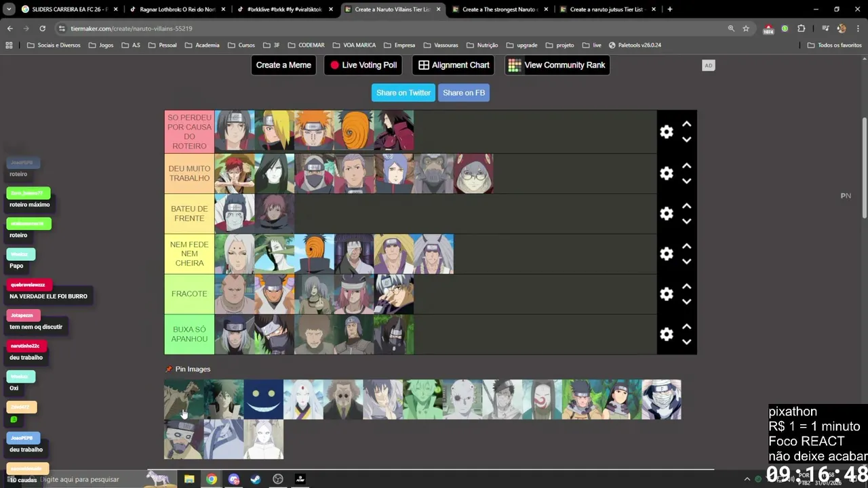Viewport: 868px width, 488px height.
Task: Move BATEU DE FRENTE tier down
Action: [686, 221]
